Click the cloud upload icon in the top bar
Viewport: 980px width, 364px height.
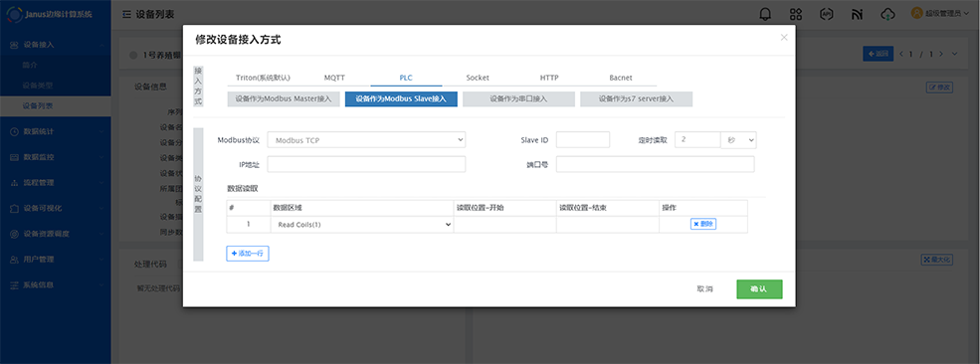[887, 14]
